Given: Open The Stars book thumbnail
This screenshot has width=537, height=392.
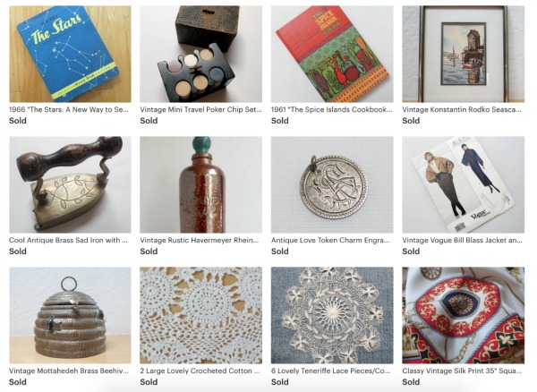Looking at the screenshot, I should coord(70,54).
